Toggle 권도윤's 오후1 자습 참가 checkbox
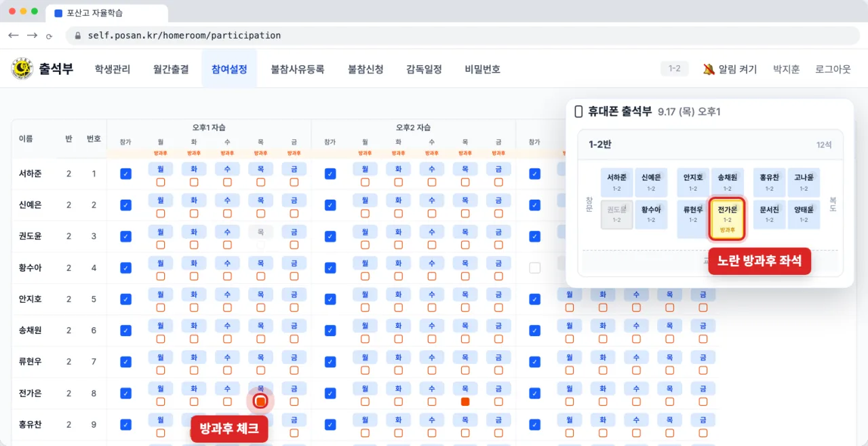The height and width of the screenshot is (446, 868). point(125,236)
